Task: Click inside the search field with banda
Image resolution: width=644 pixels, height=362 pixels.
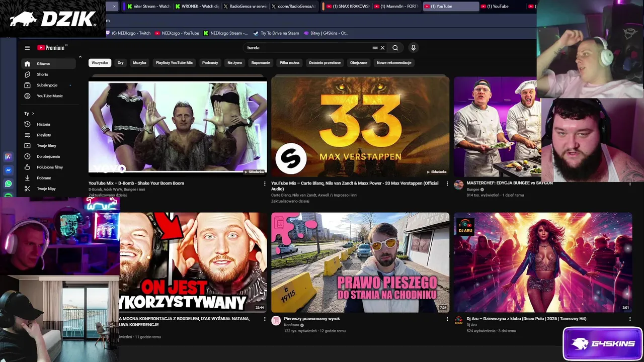Action: 307,48
